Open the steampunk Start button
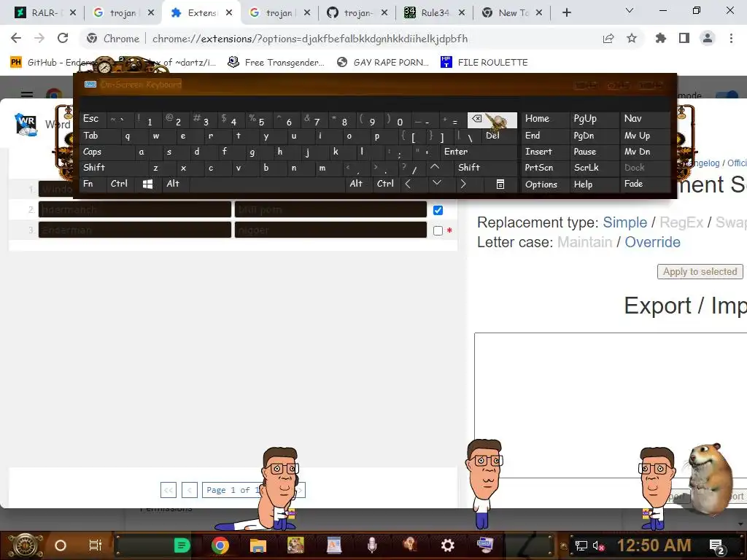The width and height of the screenshot is (747, 560). click(x=25, y=545)
